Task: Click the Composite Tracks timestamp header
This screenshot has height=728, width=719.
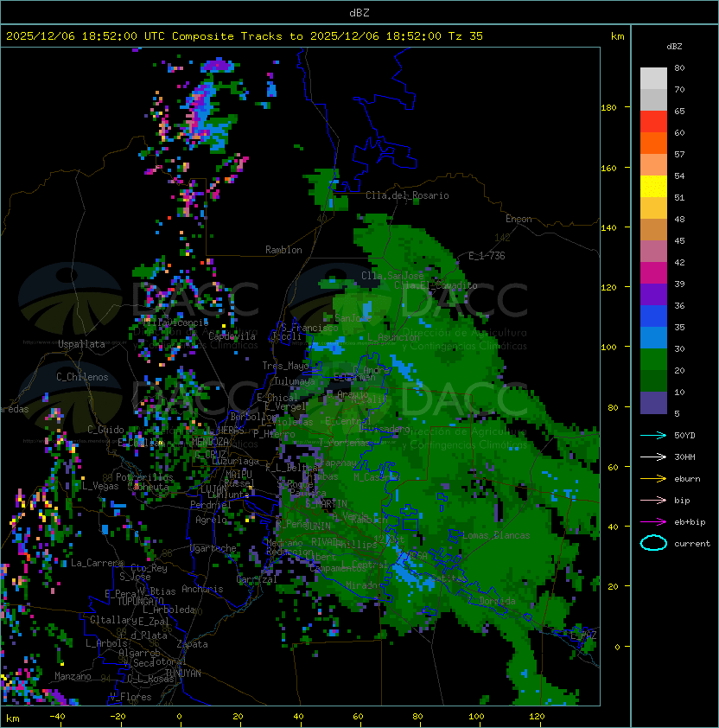Action: coord(245,36)
